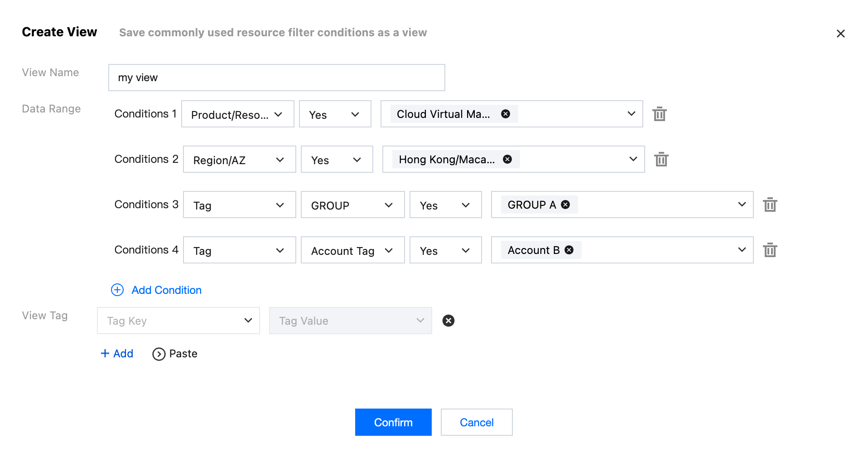Click Paste to paste tags
This screenshot has height=458, width=868.
[175, 354]
